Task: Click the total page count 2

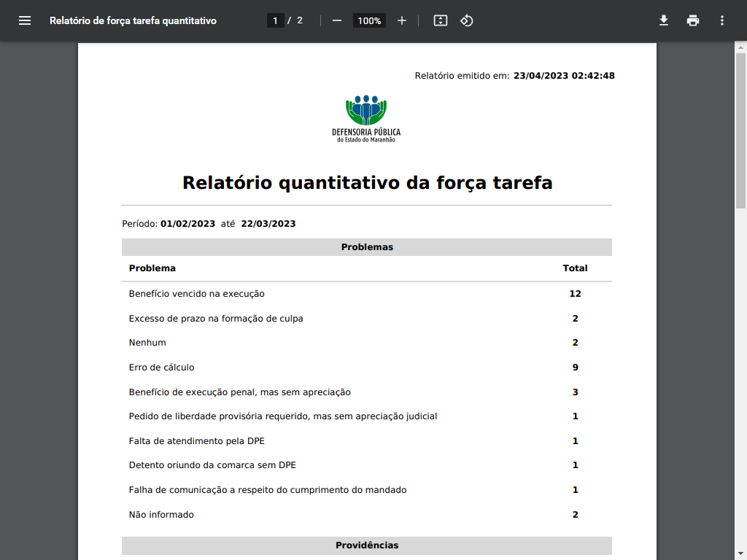Action: tap(300, 20)
